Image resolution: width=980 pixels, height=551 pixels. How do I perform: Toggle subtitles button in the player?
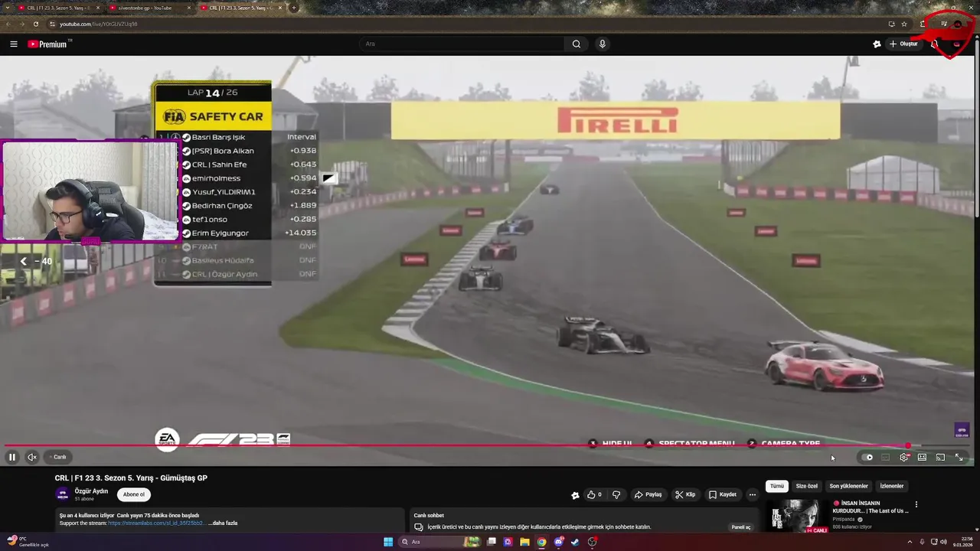click(x=885, y=457)
